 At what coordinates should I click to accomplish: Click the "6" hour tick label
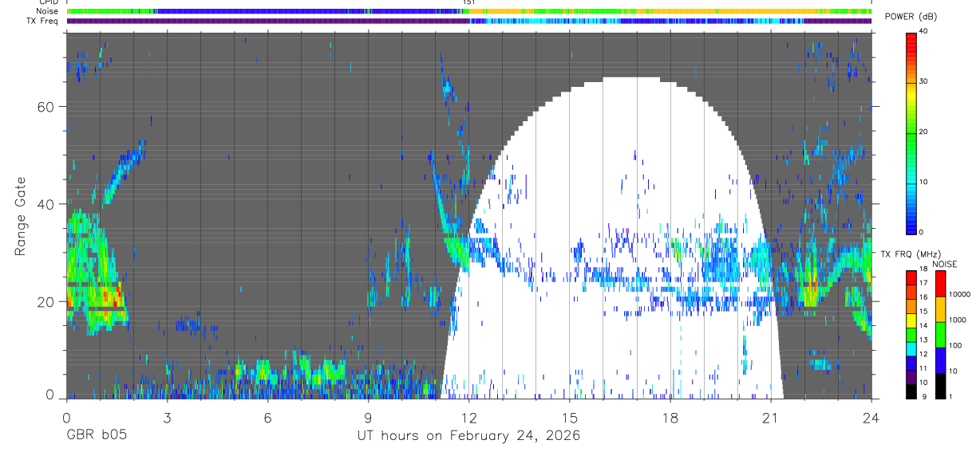coord(267,417)
